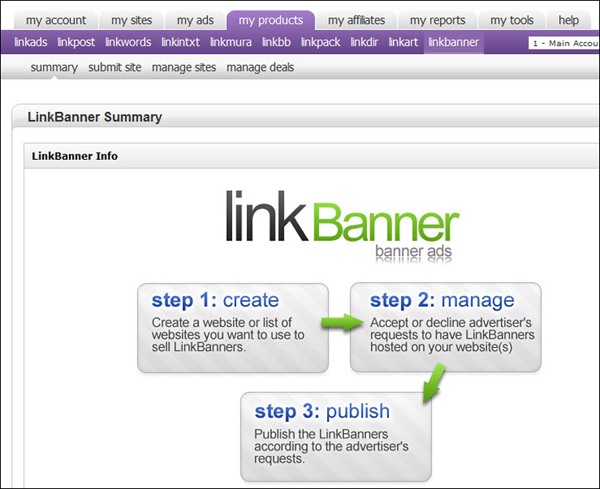
Task: Go to the my ads tab
Action: [195, 20]
